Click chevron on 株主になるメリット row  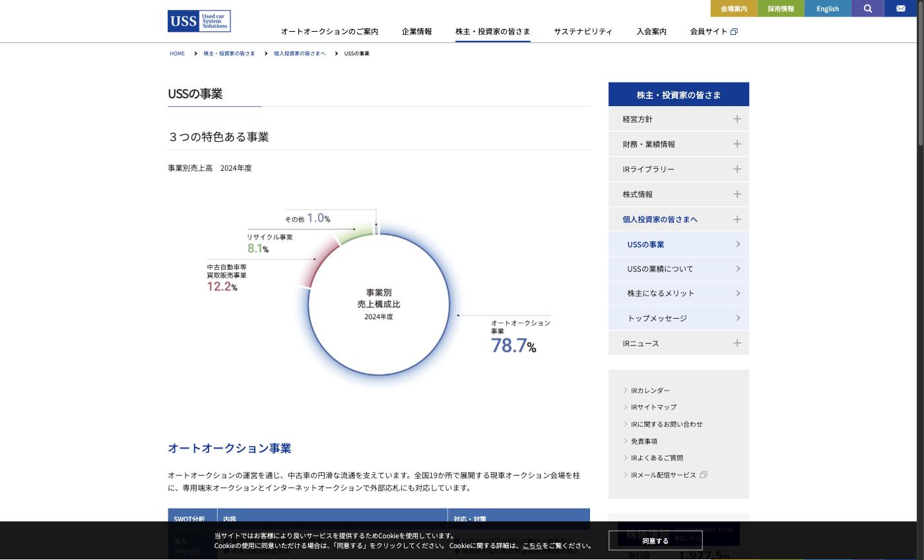738,293
